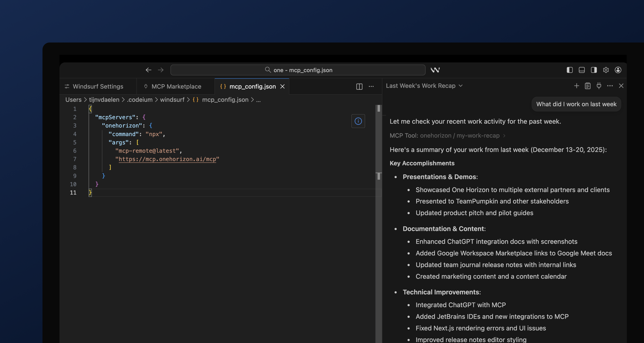Switch to the Windsurf Settings tab
The width and height of the screenshot is (644, 343).
[x=94, y=87]
